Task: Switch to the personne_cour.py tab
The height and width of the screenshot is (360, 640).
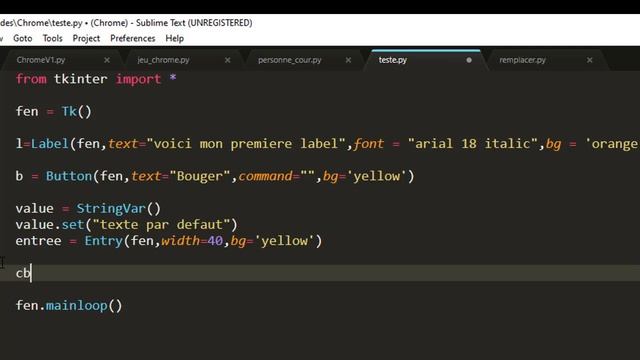Action: coord(289,60)
